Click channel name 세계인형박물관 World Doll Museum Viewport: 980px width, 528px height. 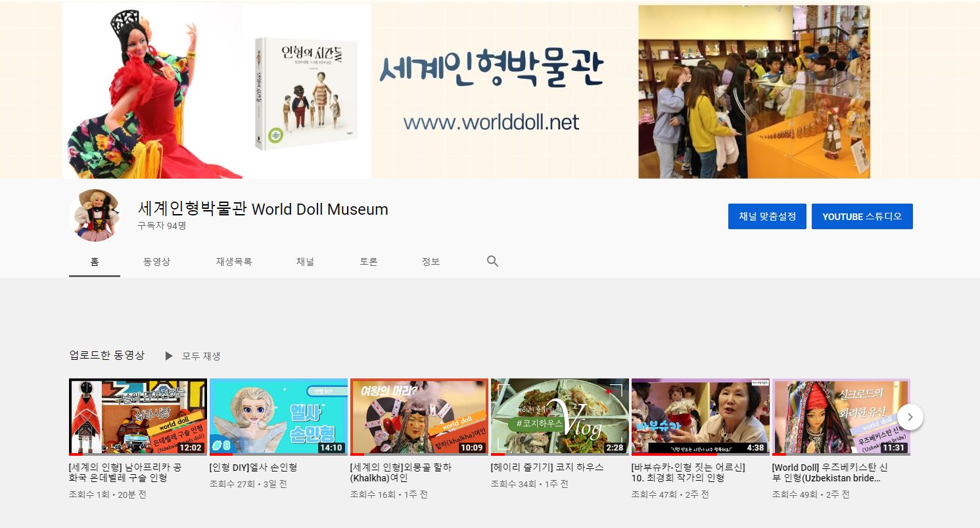[x=263, y=209]
